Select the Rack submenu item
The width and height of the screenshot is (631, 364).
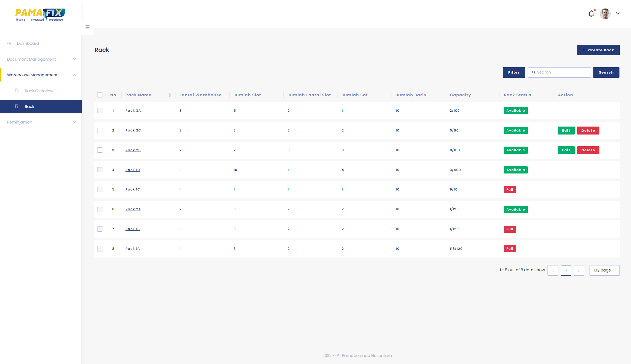[x=41, y=107]
